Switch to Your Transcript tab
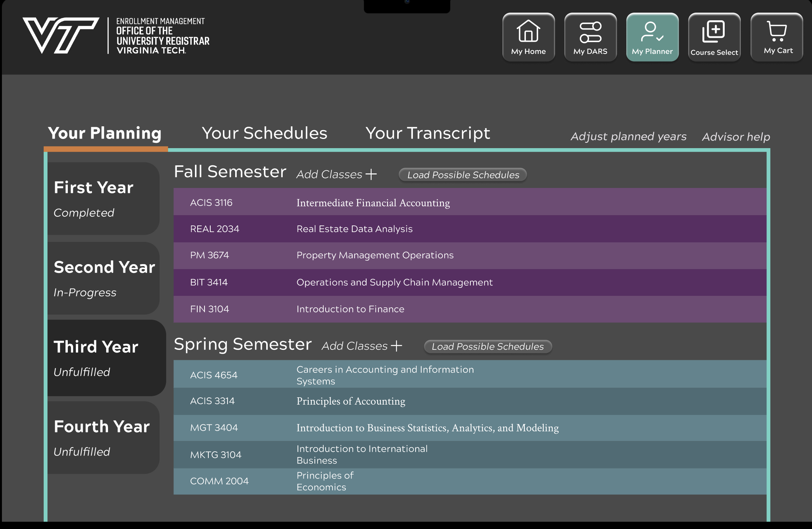The height and width of the screenshot is (529, 812). tap(427, 133)
